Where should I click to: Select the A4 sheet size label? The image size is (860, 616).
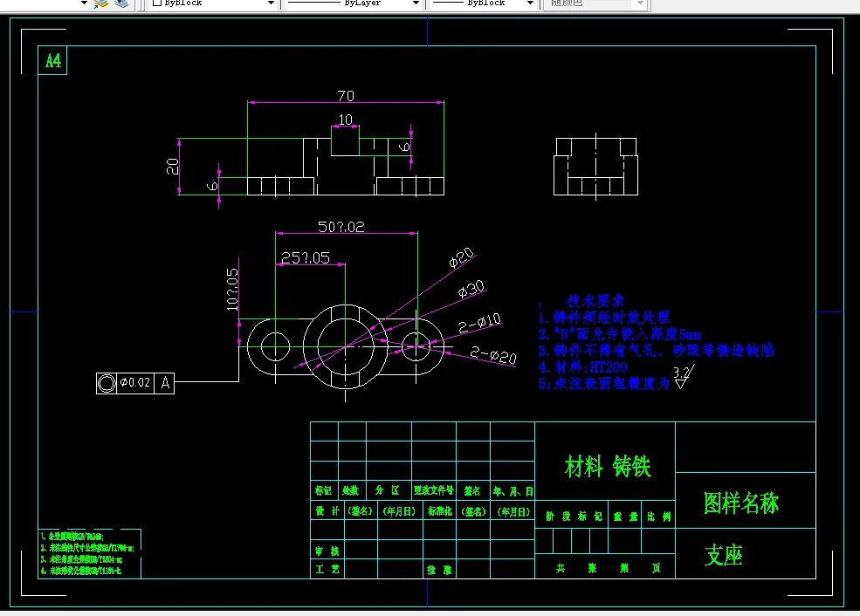click(x=53, y=60)
